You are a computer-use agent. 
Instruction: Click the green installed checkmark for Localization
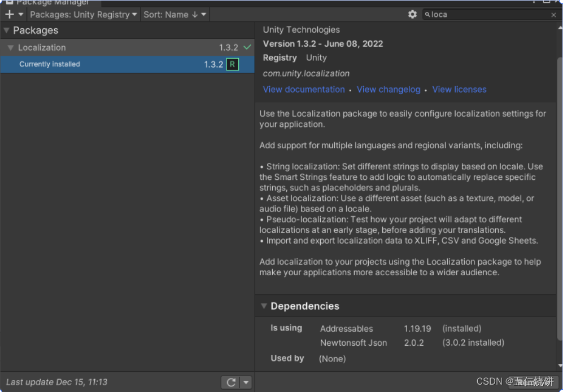(x=247, y=47)
